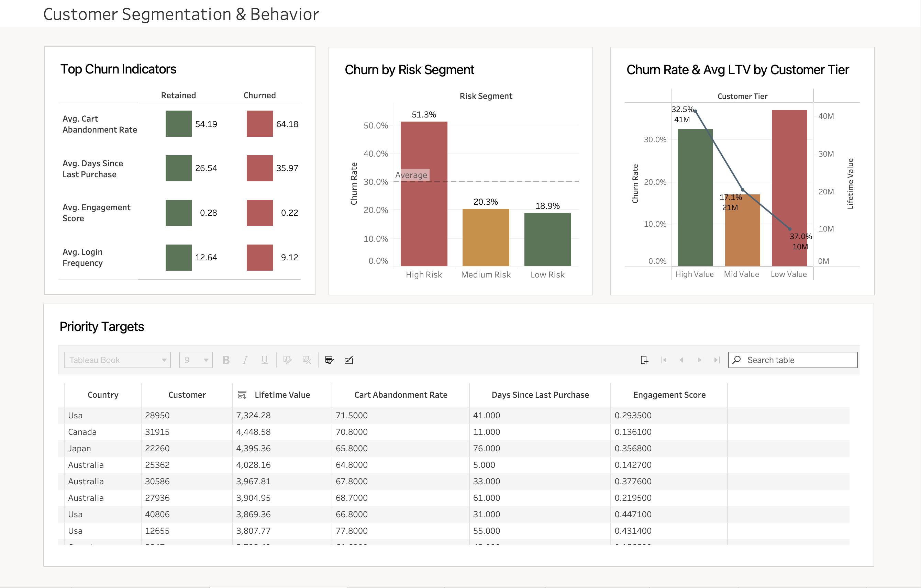
Task: Click the Average reference line label
Action: click(411, 175)
